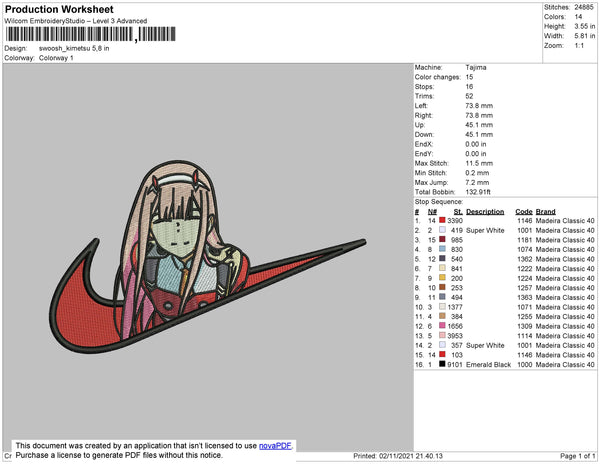Click the Zoom value '1:1'
This screenshot has width=600, height=464.
coord(579,46)
